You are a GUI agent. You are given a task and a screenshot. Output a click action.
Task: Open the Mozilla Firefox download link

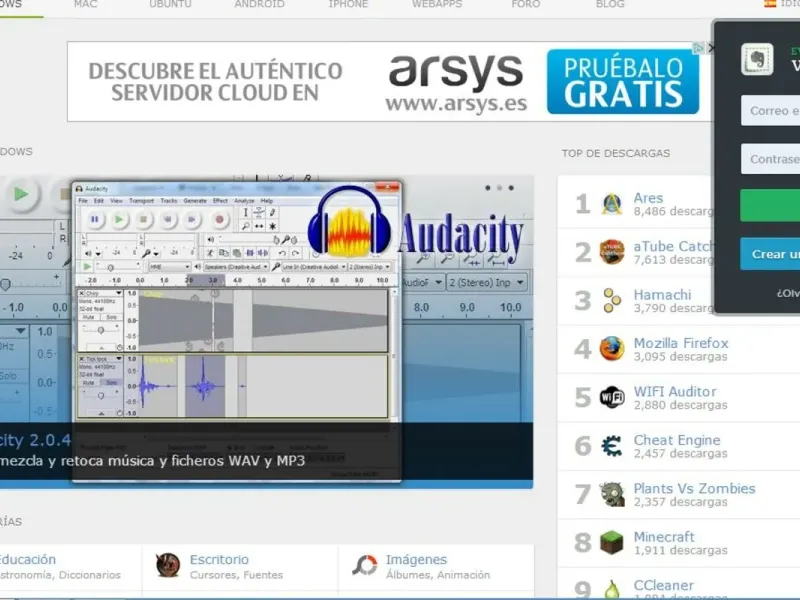681,343
